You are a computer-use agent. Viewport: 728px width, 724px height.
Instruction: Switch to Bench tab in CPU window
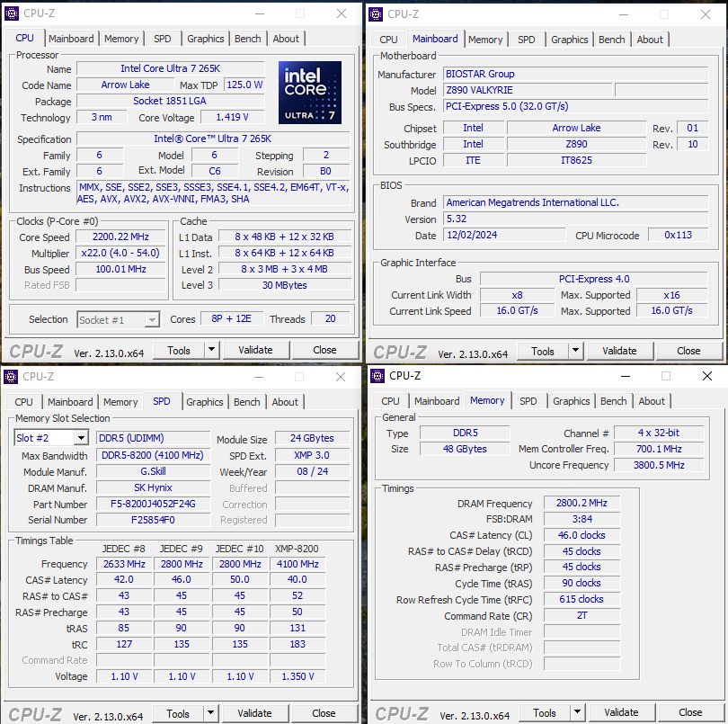point(248,39)
